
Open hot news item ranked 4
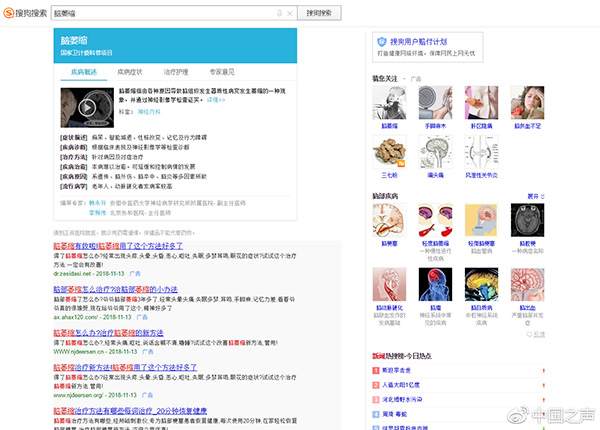click(395, 414)
